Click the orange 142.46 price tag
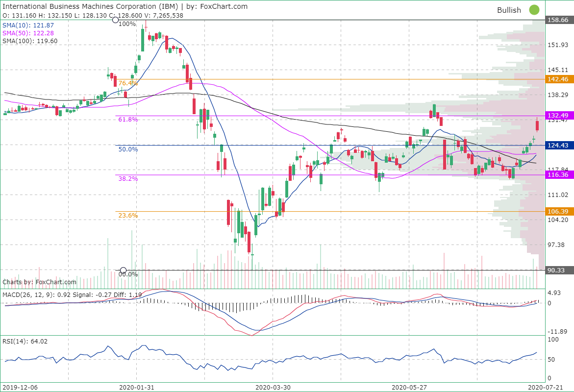 point(558,79)
